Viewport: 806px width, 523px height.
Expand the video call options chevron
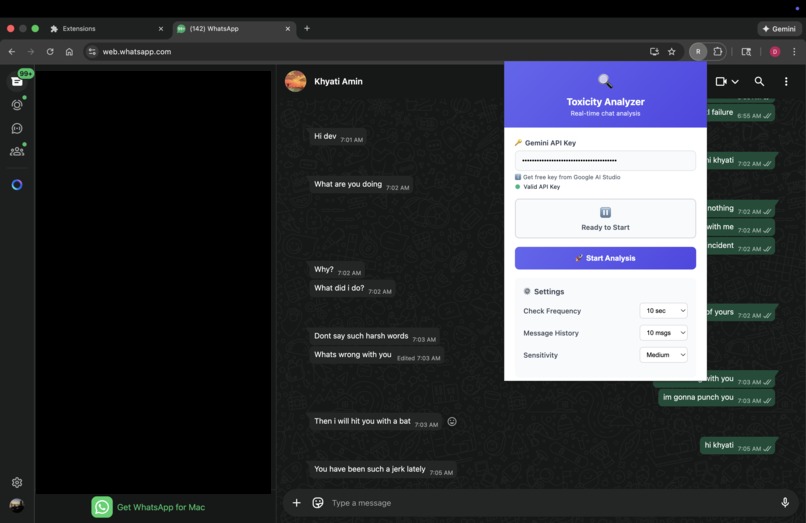[735, 82]
